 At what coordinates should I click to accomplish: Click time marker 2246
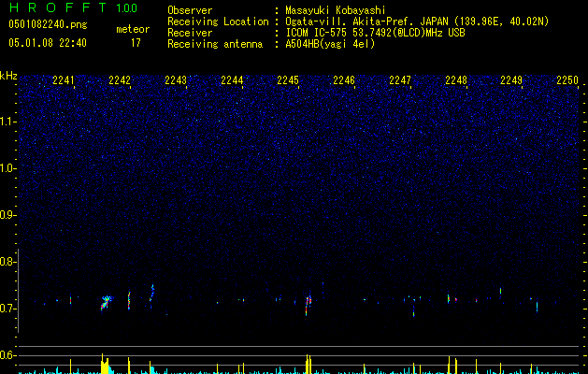coord(344,80)
